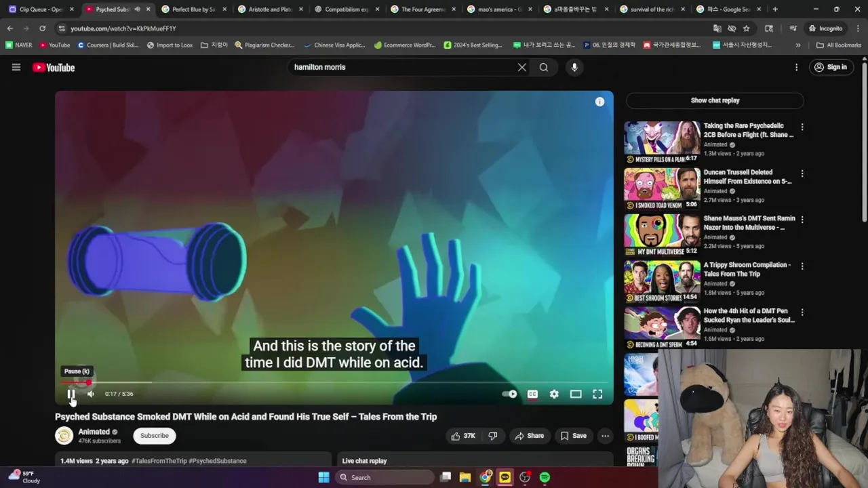Reload the page

42,28
